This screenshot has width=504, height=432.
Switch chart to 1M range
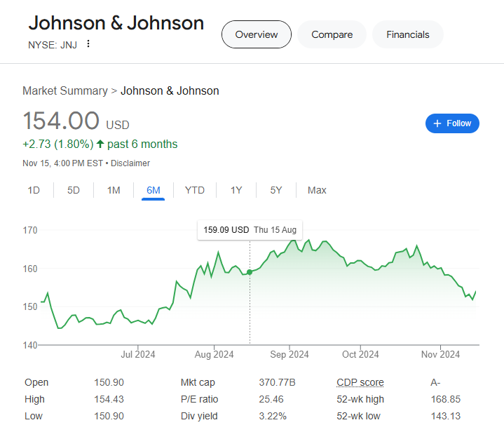coord(114,191)
